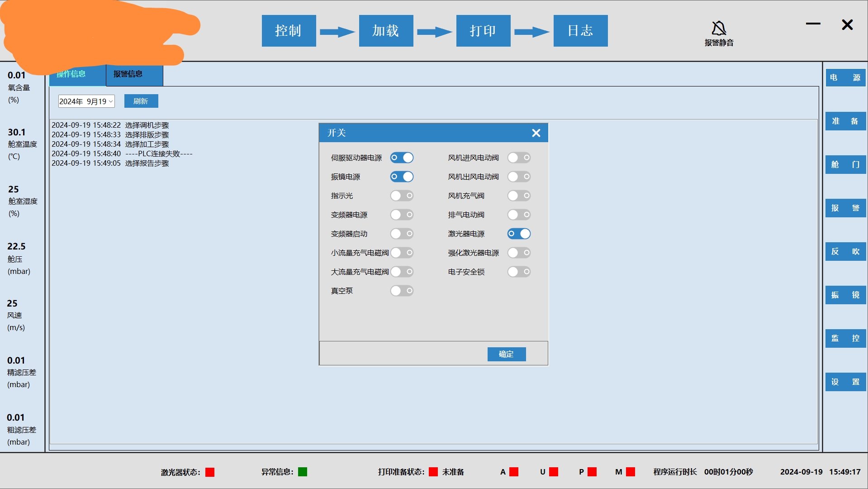The width and height of the screenshot is (868, 489).
Task: Click the 舱压 value 22.5
Action: point(17,246)
